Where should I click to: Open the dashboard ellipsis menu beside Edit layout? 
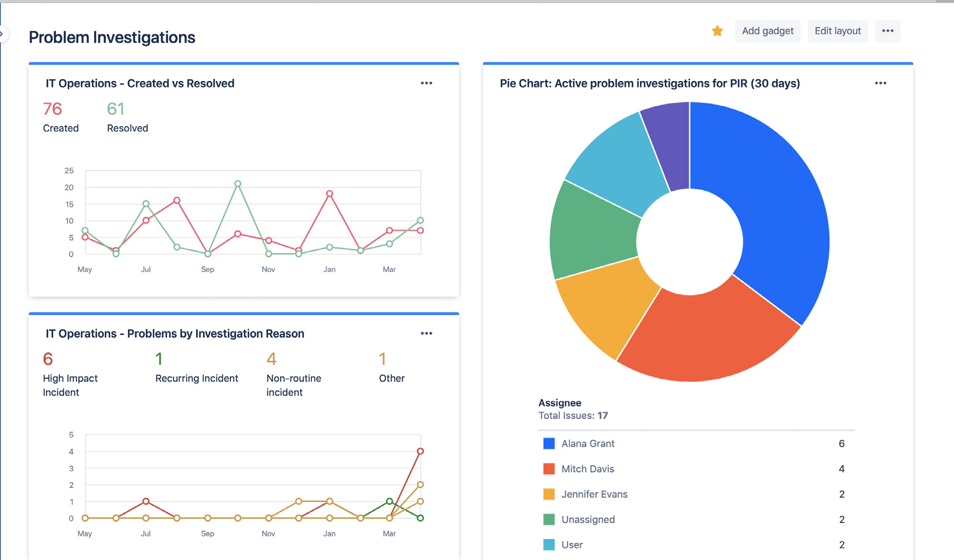888,32
